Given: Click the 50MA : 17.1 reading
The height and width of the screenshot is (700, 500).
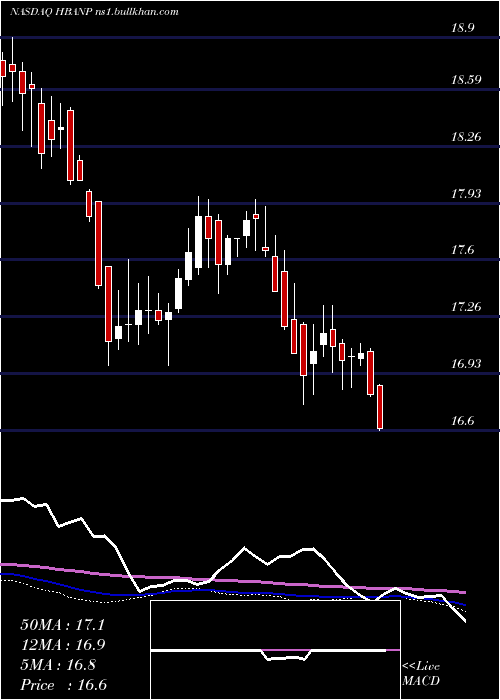Looking at the screenshot, I should click(63, 625).
